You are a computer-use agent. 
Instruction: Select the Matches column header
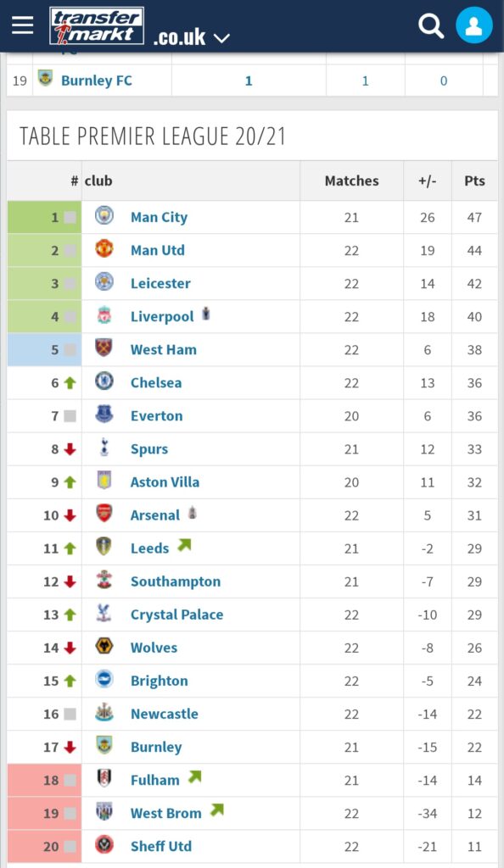coord(351,181)
